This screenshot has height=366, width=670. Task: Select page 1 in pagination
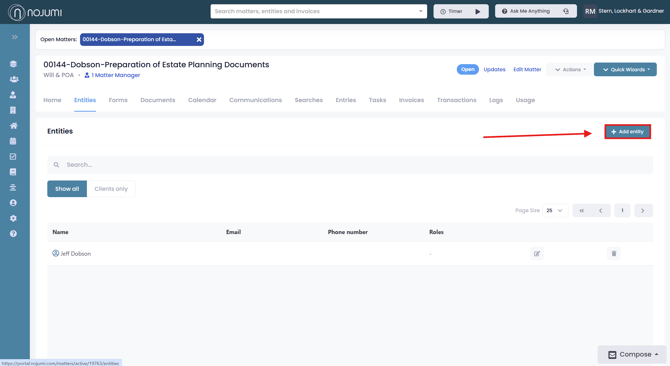622,211
